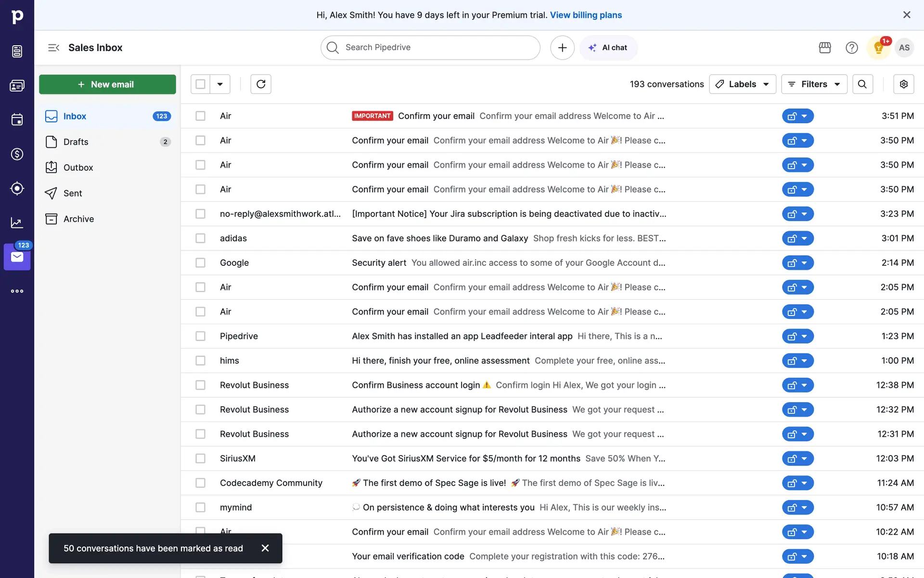The height and width of the screenshot is (578, 924).
Task: Open the Marketplace icon in top bar
Action: point(824,48)
